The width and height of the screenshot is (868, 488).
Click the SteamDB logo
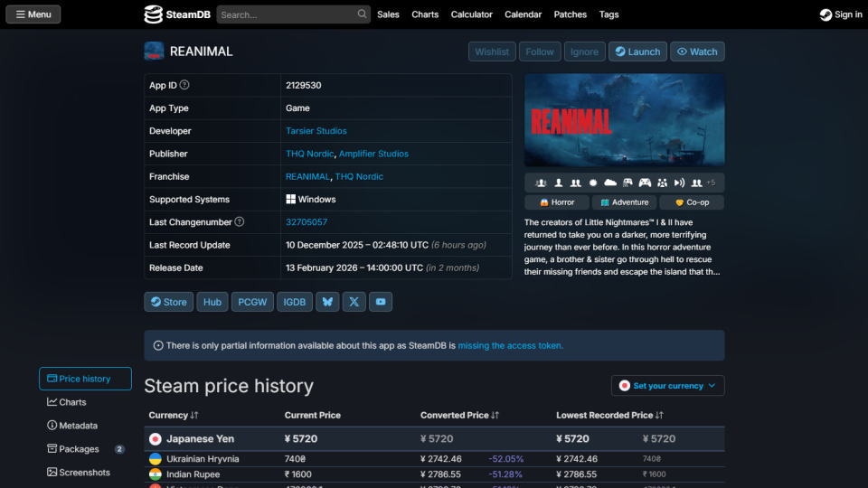pos(177,14)
